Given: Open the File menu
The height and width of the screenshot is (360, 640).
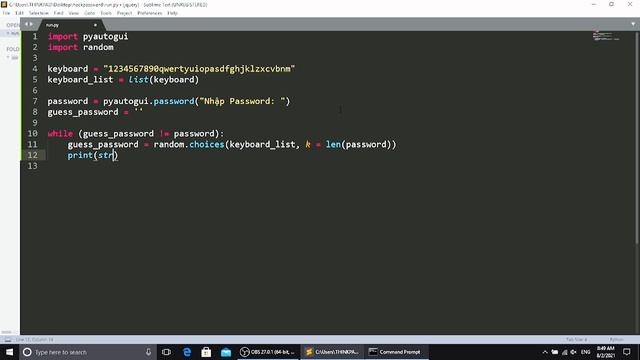Looking at the screenshot, I should [x=6, y=13].
